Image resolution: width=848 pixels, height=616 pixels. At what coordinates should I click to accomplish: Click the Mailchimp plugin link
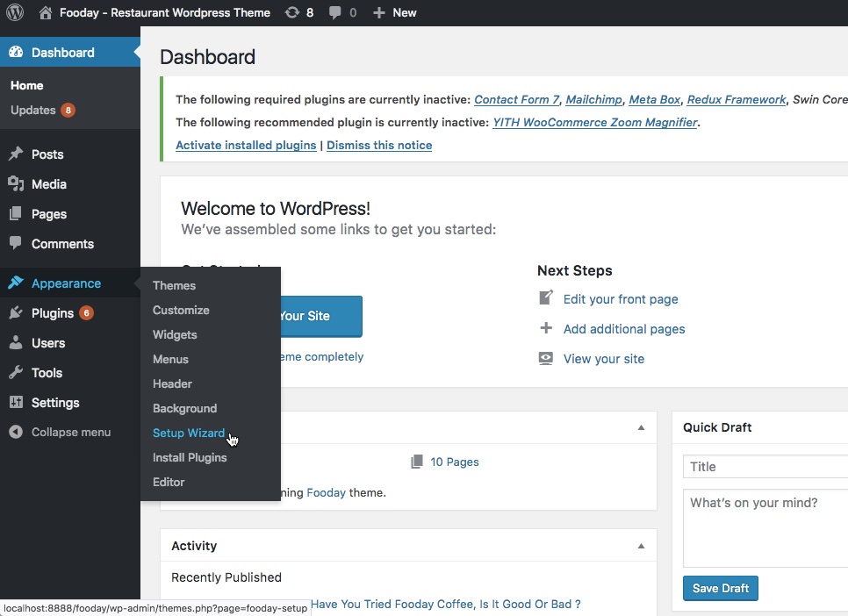click(x=593, y=99)
